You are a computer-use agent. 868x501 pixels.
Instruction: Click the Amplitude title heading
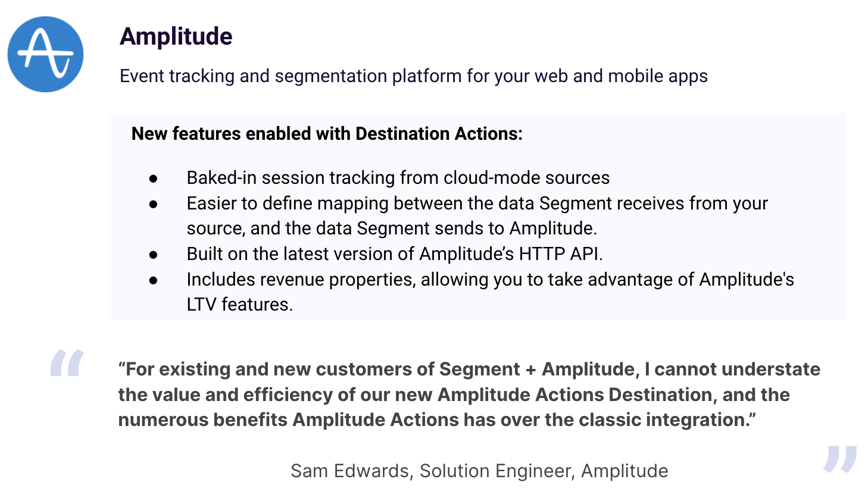[176, 36]
